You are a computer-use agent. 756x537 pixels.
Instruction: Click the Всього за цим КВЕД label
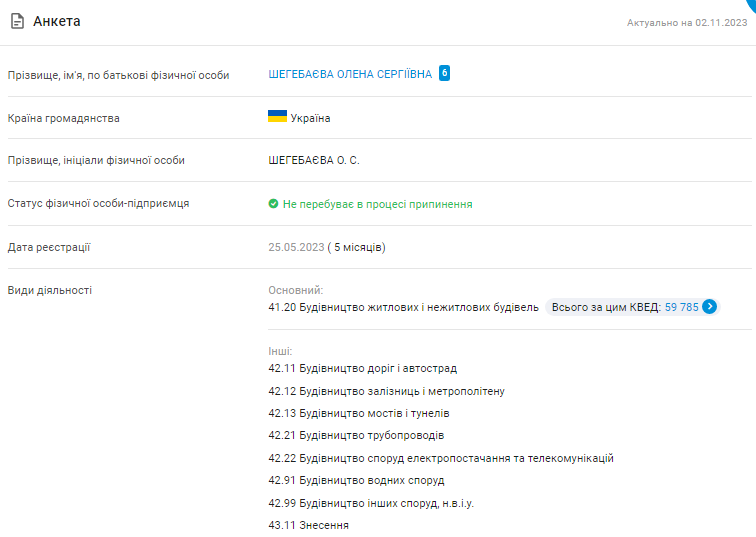pos(606,307)
